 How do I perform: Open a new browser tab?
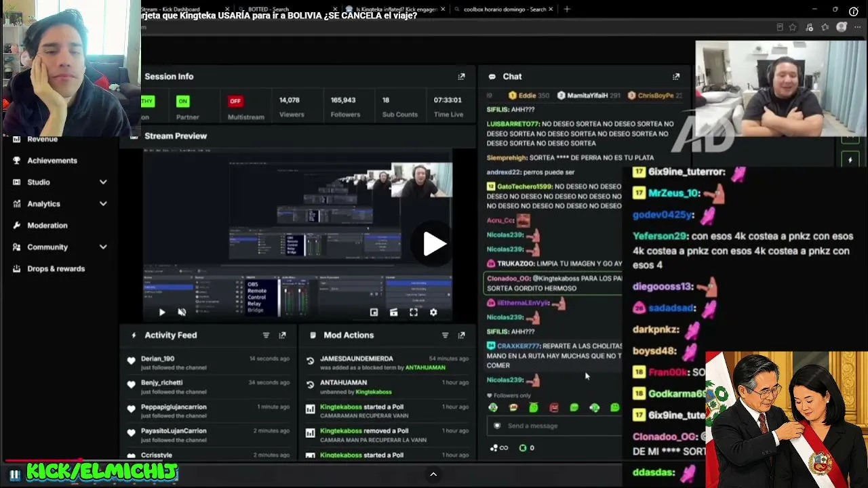[567, 9]
